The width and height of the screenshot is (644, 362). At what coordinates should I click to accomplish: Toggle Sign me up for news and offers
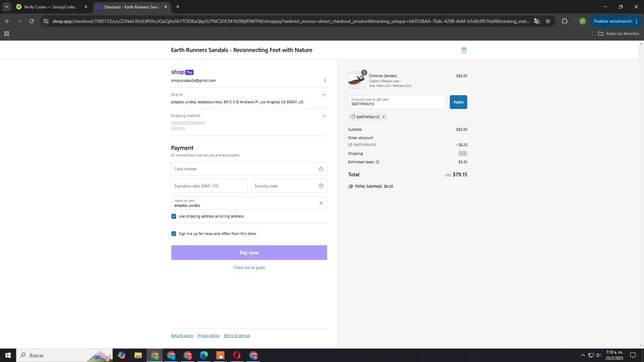click(x=174, y=234)
